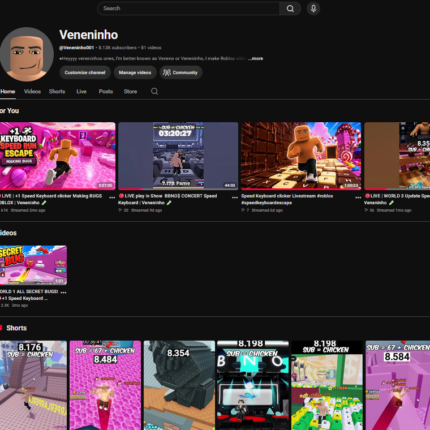The image size is (430, 430).
Task: Open options for Speed Keyboard clicker Livestream
Action: coord(358,197)
